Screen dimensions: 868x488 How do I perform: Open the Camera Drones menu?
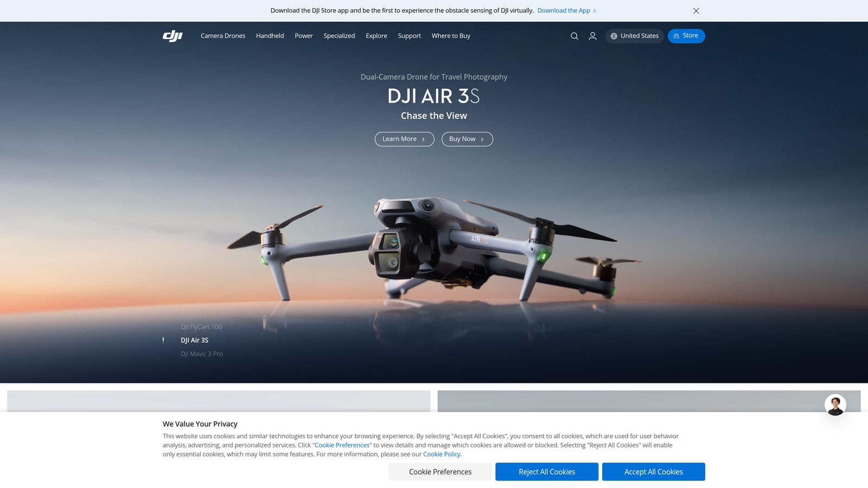(x=223, y=36)
